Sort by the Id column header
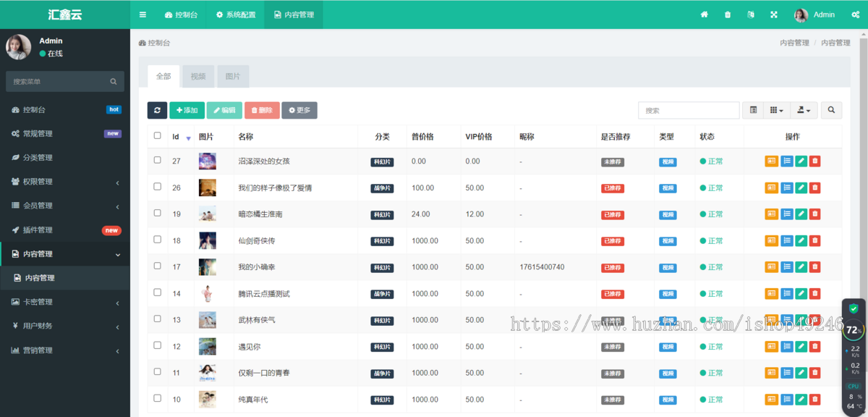 [181, 137]
